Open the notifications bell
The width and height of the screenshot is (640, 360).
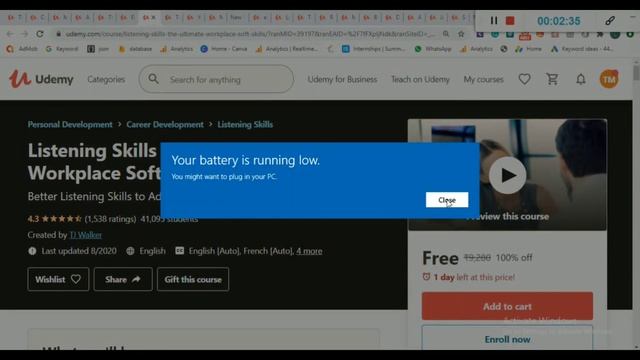coord(581,79)
